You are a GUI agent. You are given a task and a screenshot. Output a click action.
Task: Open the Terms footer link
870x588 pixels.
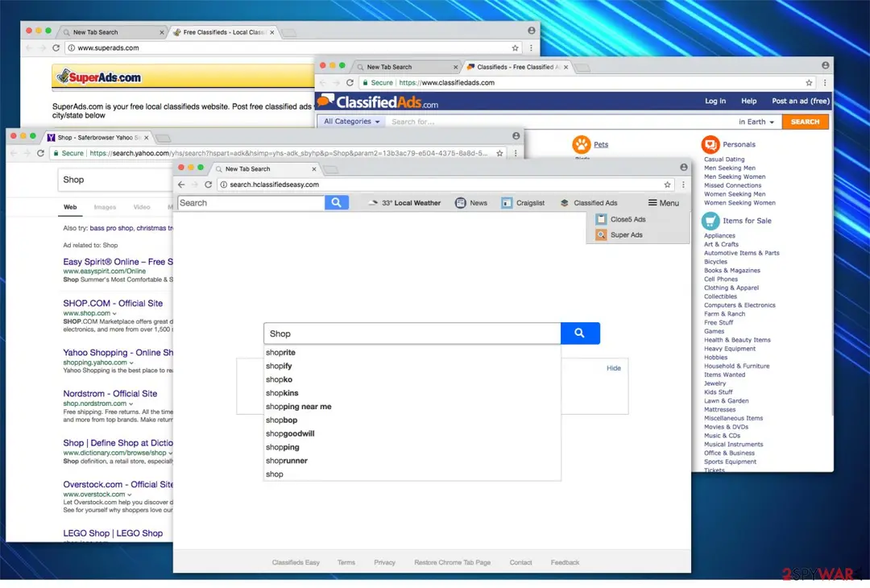pyautogui.click(x=346, y=562)
